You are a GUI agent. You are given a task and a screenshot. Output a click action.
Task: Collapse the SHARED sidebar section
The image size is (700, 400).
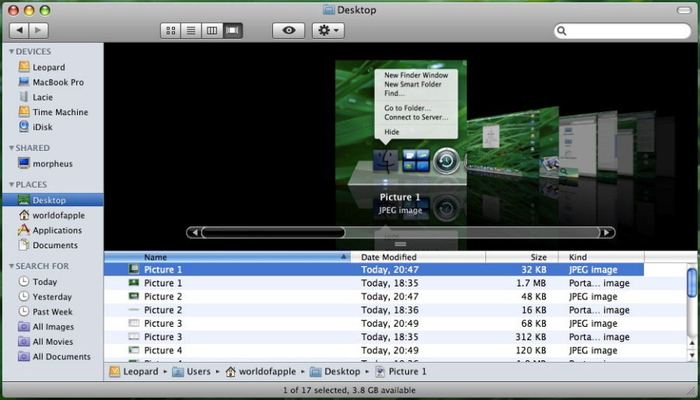(x=12, y=148)
